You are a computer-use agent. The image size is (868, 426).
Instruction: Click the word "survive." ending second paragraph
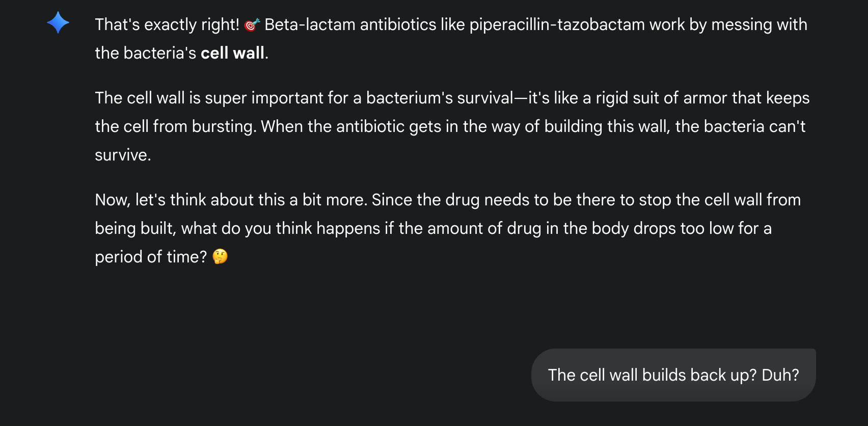pos(123,155)
